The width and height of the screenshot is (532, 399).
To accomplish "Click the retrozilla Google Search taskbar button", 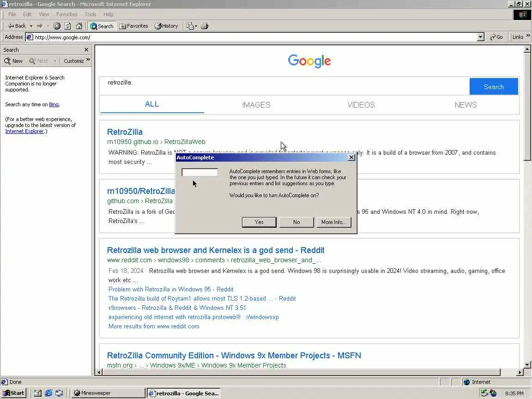I will tap(184, 393).
